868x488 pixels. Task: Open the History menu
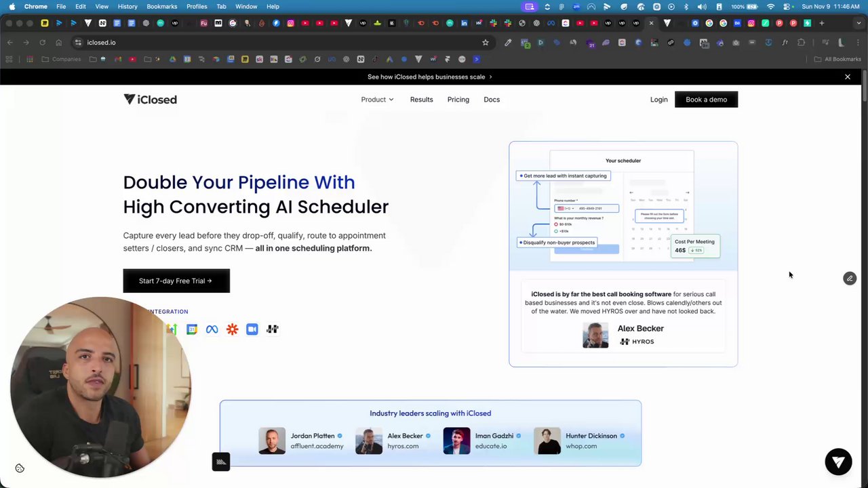pyautogui.click(x=127, y=6)
